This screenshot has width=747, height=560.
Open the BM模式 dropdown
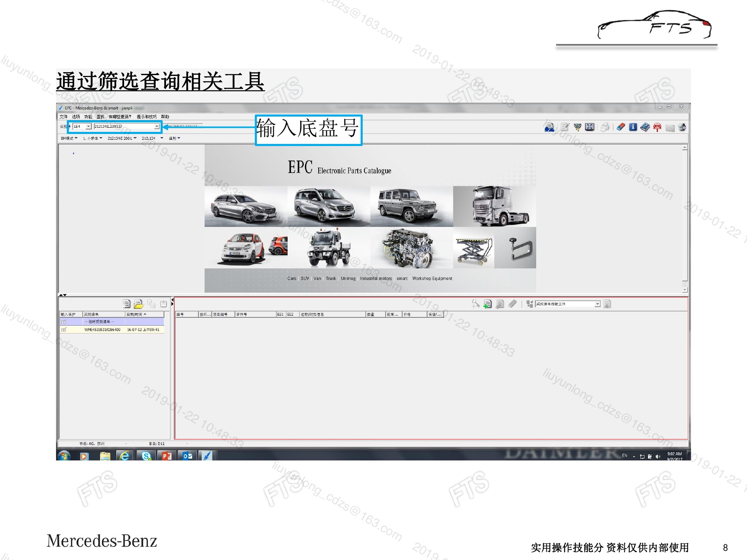click(x=69, y=139)
